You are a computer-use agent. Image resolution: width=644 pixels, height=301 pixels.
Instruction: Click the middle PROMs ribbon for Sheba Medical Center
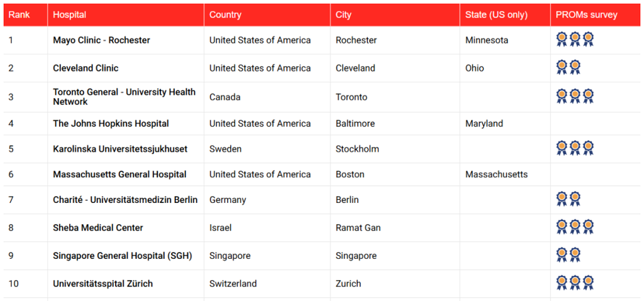tap(575, 227)
